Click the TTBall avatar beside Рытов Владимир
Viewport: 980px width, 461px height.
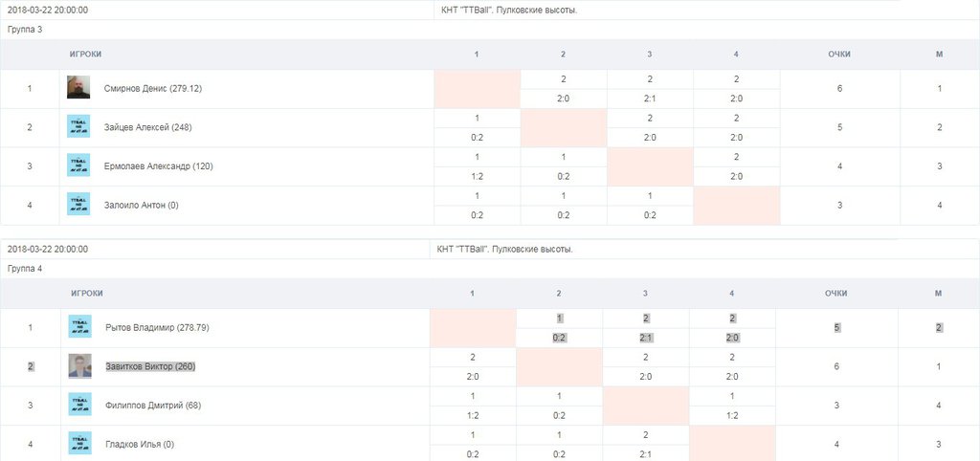click(79, 327)
